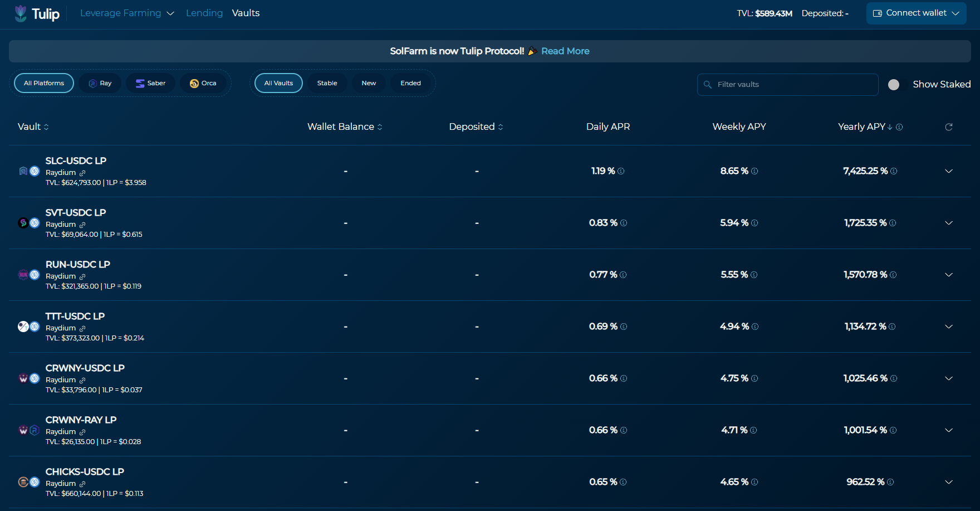
Task: Click info icon next to 1,134.72 % yearly APY
Action: pos(892,327)
